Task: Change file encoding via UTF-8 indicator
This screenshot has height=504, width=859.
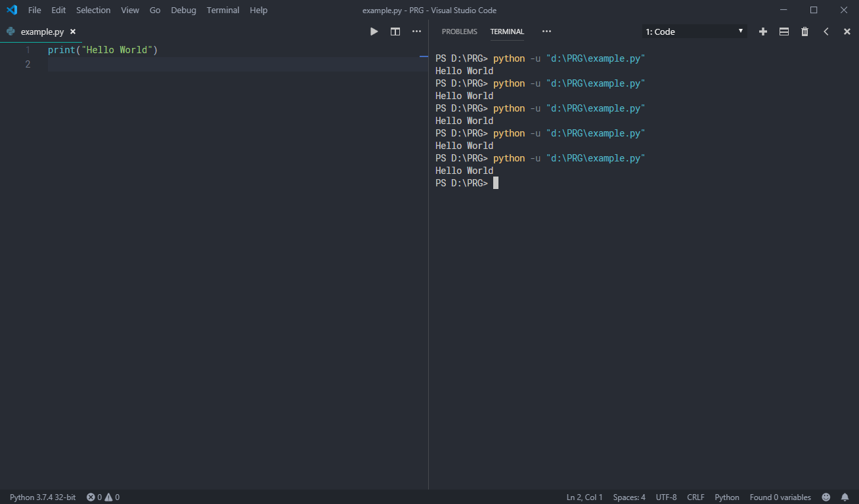Action: [x=666, y=497]
